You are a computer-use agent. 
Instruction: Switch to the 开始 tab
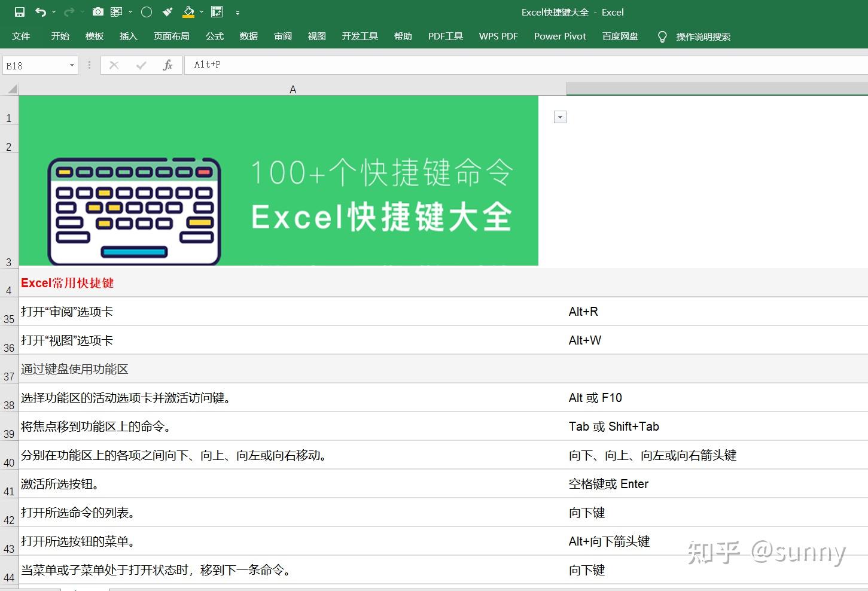tap(60, 36)
